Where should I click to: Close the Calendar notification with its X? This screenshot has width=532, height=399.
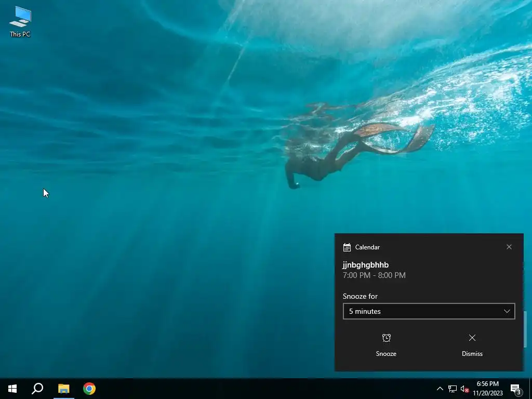click(x=509, y=247)
